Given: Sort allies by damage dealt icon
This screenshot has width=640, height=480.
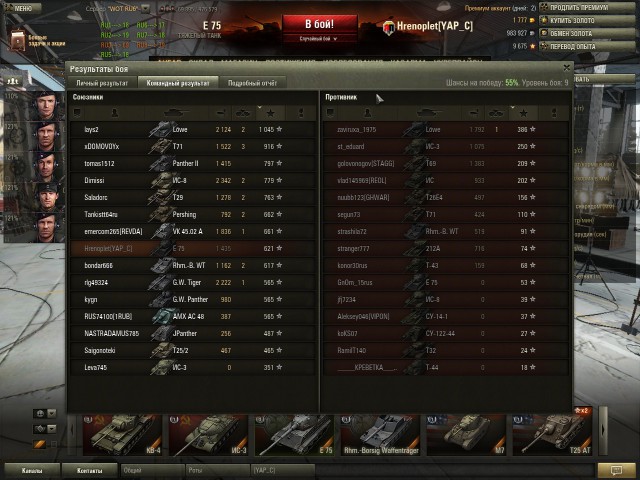Looking at the screenshot, I should click(x=220, y=113).
